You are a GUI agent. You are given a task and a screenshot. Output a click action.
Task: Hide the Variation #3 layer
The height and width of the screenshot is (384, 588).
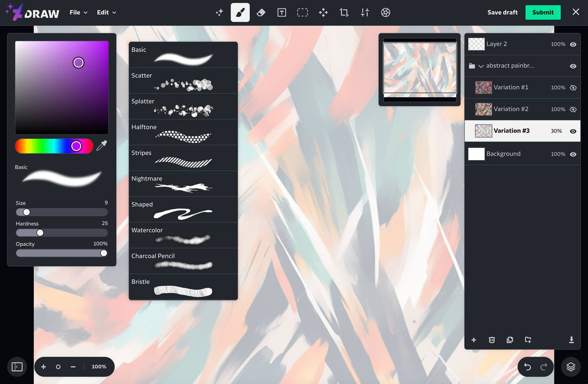[573, 131]
